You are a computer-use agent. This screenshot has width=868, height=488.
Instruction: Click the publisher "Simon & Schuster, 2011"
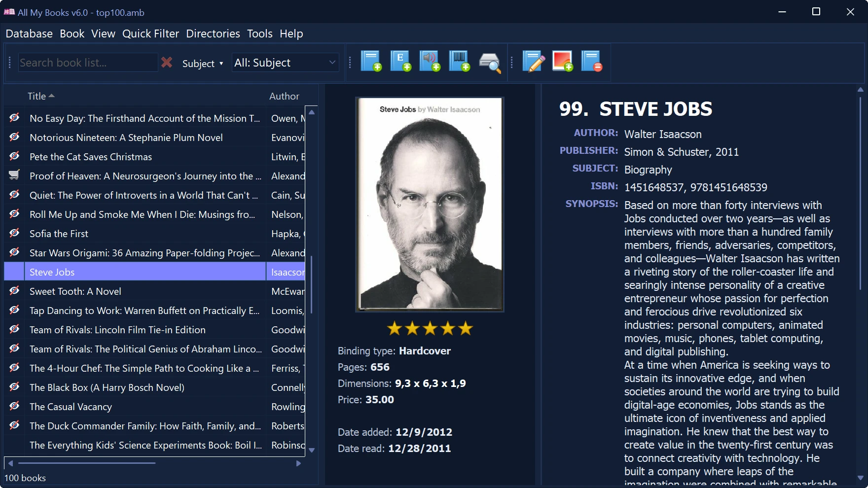click(682, 152)
